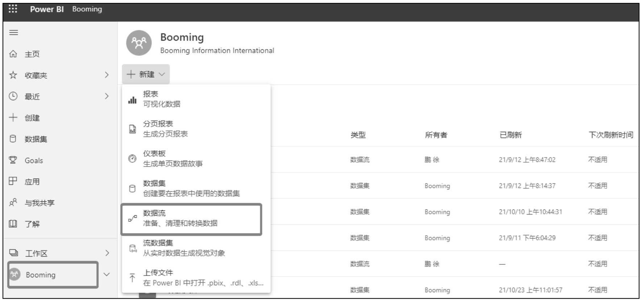
Task: Click the Datasets (数据集) cylinder icon in sidebar
Action: point(13,139)
